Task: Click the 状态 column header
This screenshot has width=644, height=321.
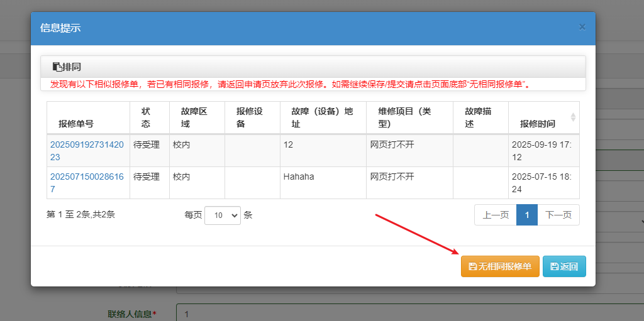Action: coord(150,117)
